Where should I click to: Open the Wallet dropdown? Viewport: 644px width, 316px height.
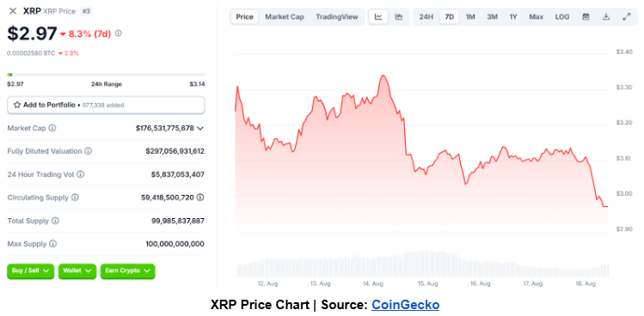coord(77,271)
